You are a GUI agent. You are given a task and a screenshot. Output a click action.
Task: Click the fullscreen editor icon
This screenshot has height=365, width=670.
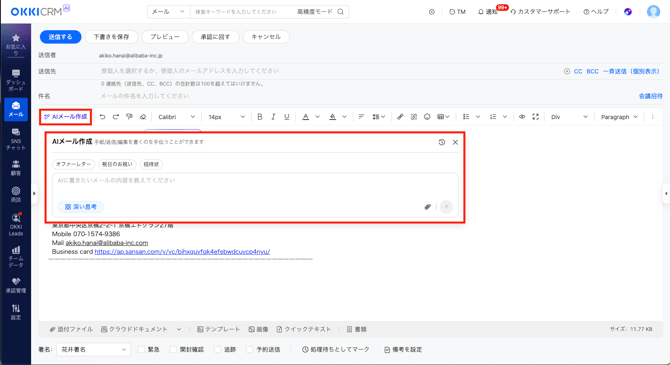[535, 117]
